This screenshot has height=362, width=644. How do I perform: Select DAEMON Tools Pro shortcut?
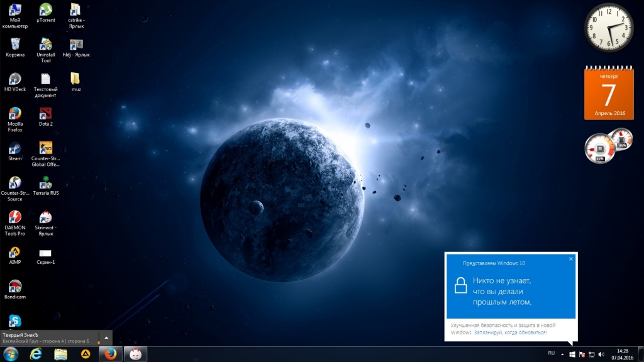(x=14, y=217)
